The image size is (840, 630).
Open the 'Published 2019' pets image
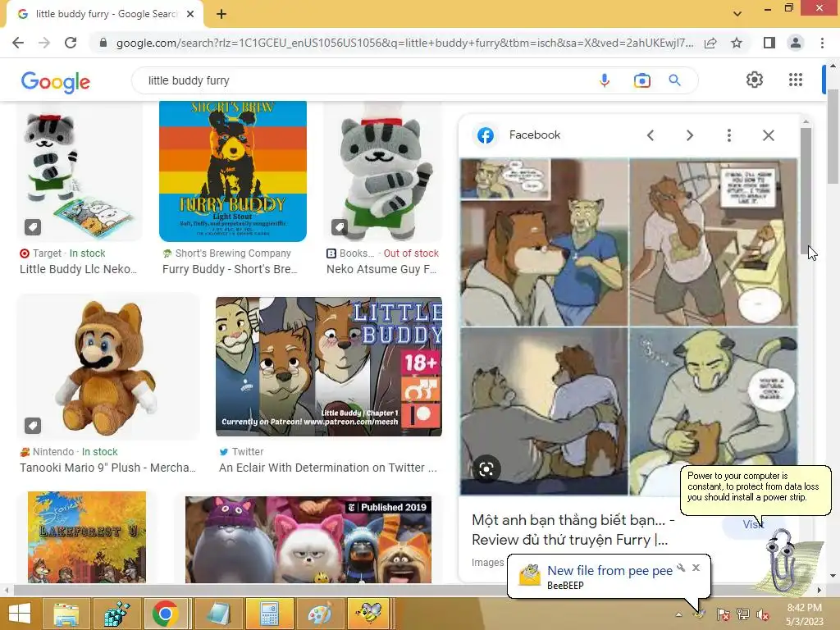[x=308, y=540]
